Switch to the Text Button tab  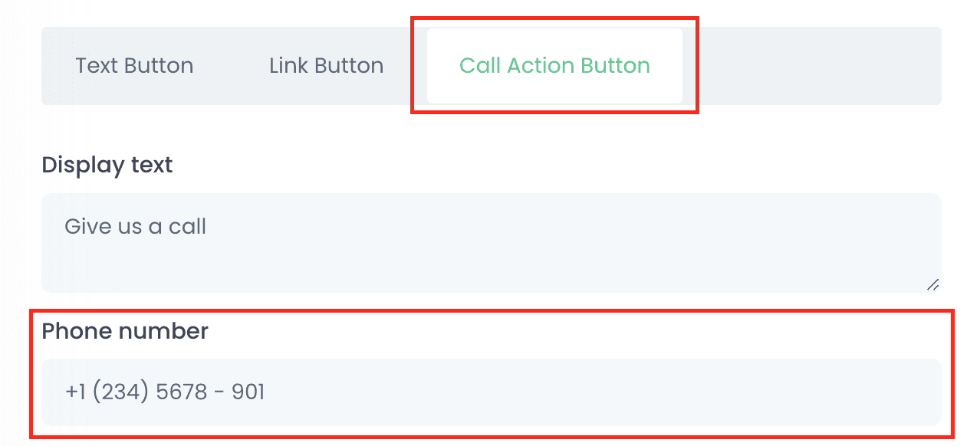134,66
